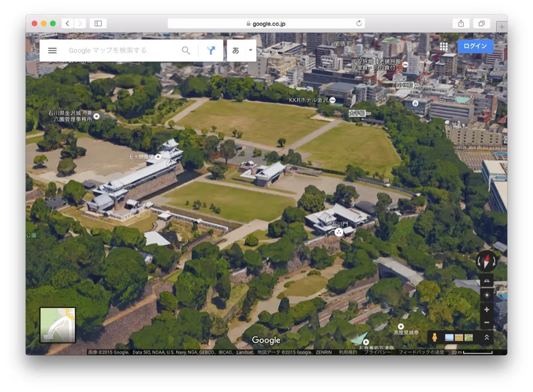Click the search magnifier icon
The height and width of the screenshot is (392, 533).
185,50
